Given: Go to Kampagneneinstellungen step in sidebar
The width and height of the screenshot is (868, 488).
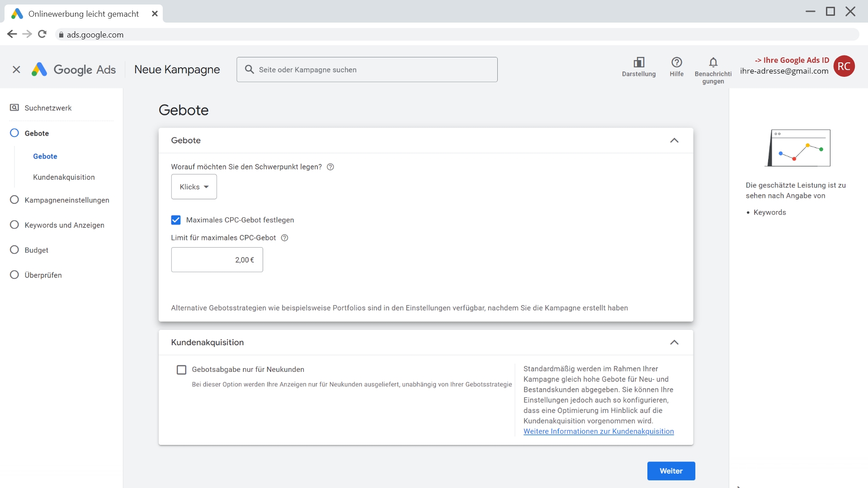Looking at the screenshot, I should click(x=66, y=200).
